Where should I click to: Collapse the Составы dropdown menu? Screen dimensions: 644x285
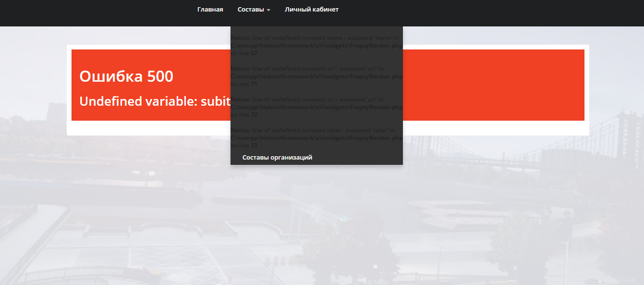pyautogui.click(x=254, y=10)
